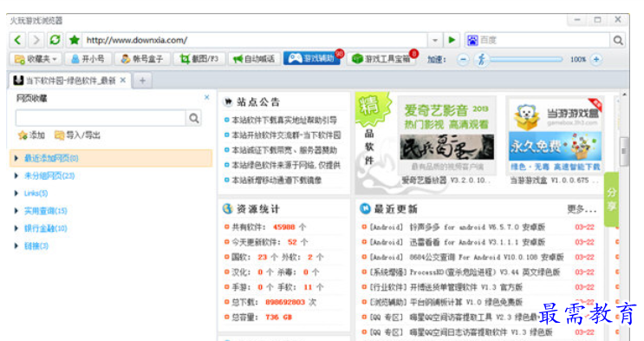Open 帐号盒子 account box
The image size is (644, 341).
[142, 59]
